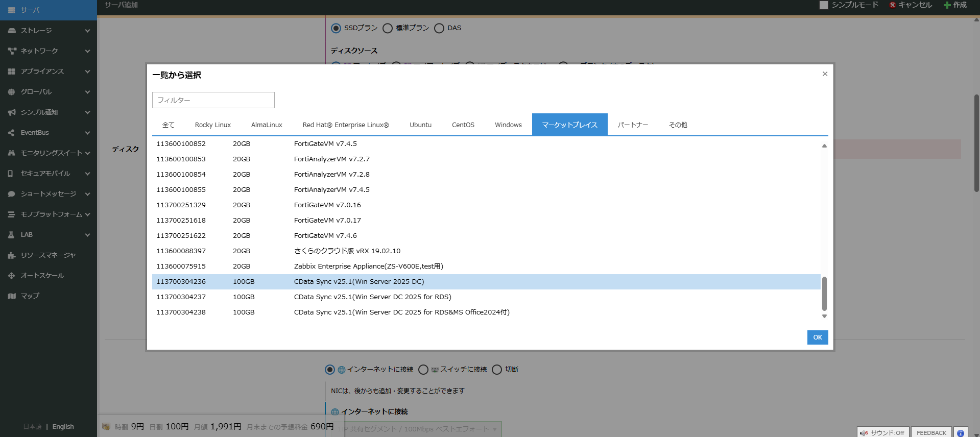Click the Appliance sidebar icon

12,71
